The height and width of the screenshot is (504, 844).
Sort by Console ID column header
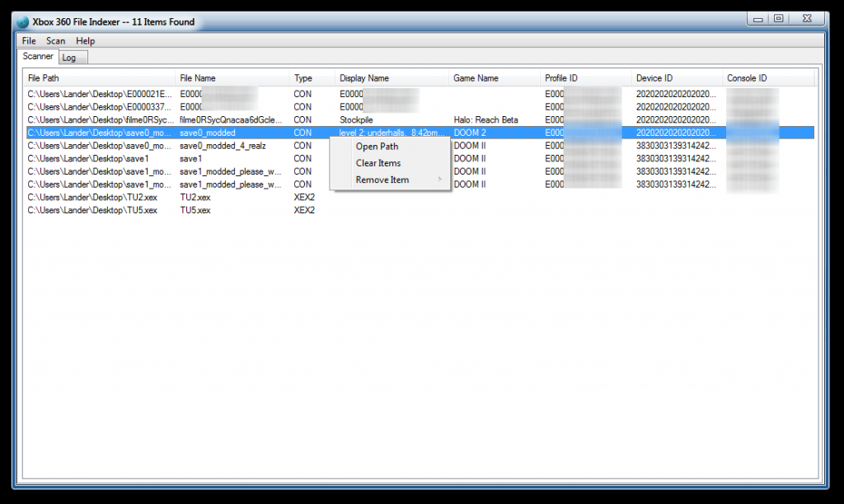[769, 78]
